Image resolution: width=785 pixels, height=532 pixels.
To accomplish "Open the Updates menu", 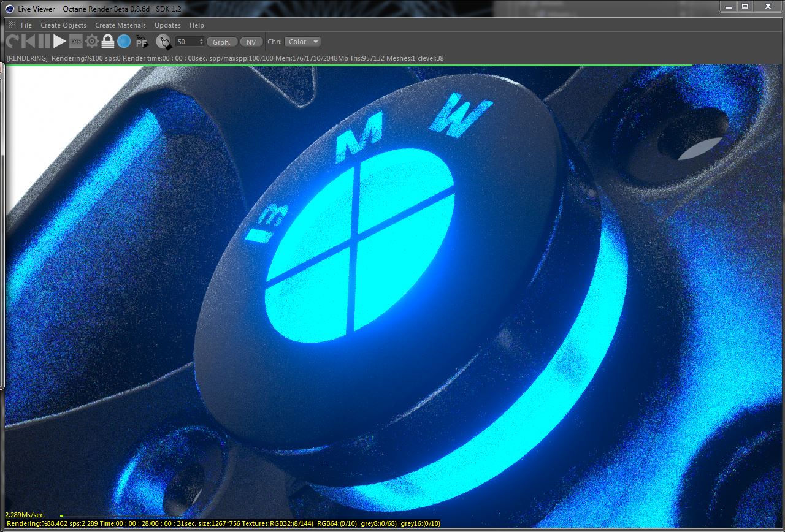I will point(167,25).
